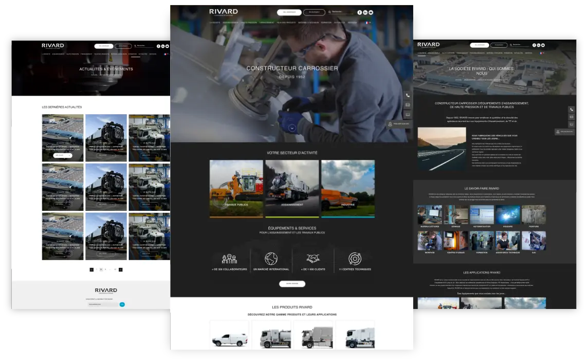Open 'La société' menu item in center navigation
The image size is (588, 364).
click(x=215, y=23)
